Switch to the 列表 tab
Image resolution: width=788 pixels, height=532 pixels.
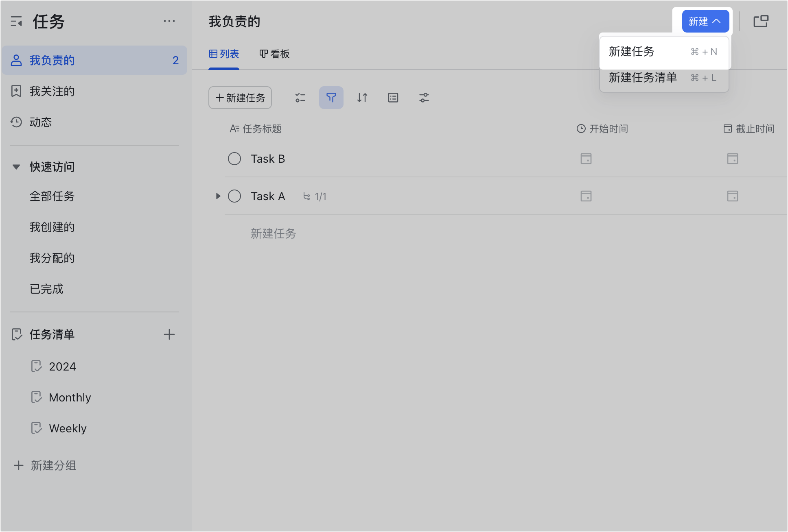pos(224,54)
